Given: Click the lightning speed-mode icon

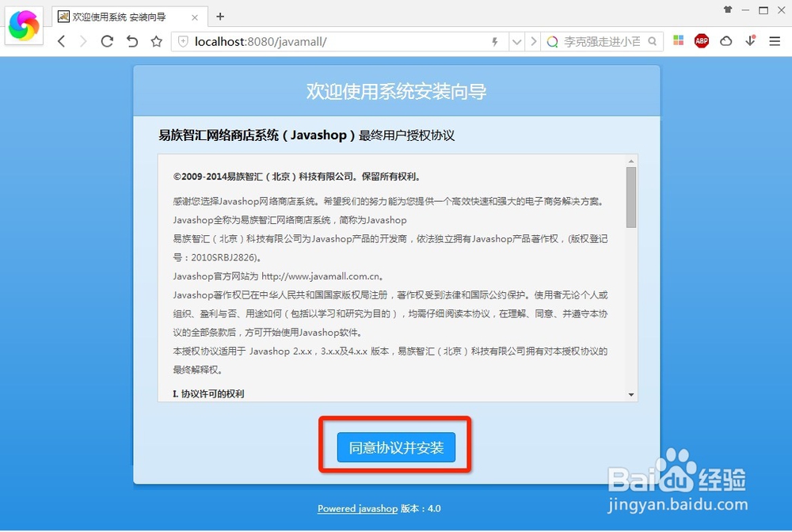Looking at the screenshot, I should pos(495,41).
